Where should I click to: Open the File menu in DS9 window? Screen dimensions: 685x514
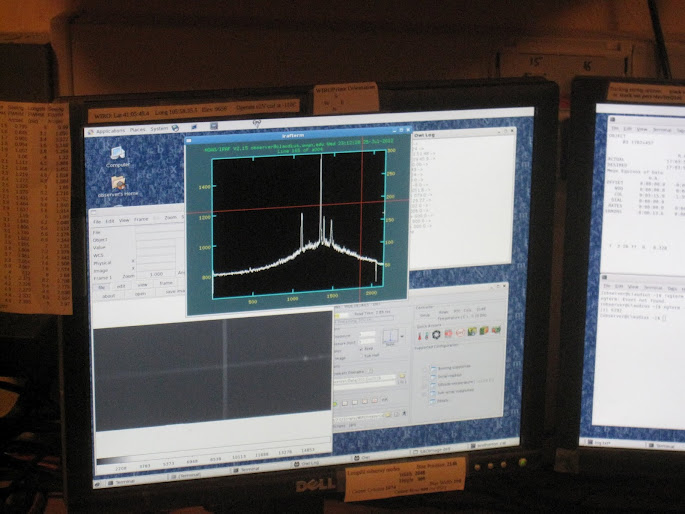97,222
